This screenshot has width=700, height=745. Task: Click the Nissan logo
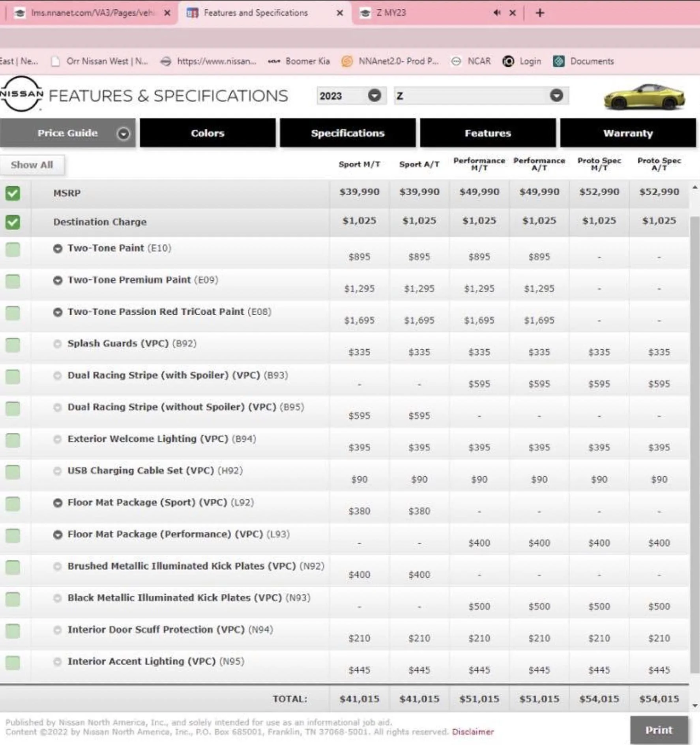(x=21, y=94)
